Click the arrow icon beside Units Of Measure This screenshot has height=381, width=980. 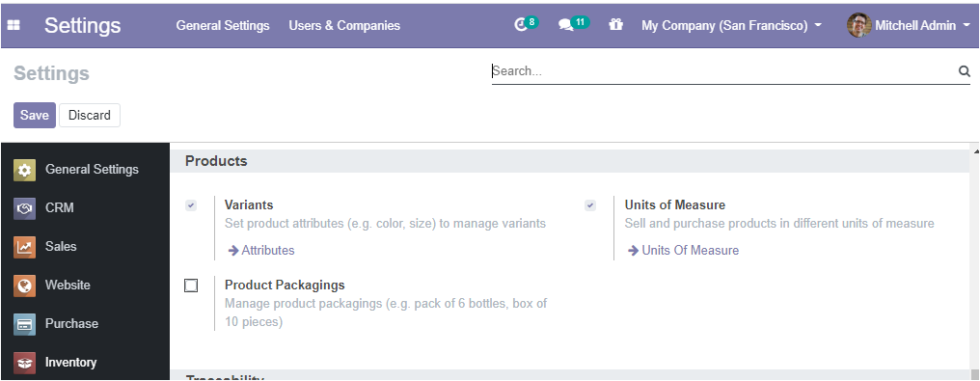point(633,251)
